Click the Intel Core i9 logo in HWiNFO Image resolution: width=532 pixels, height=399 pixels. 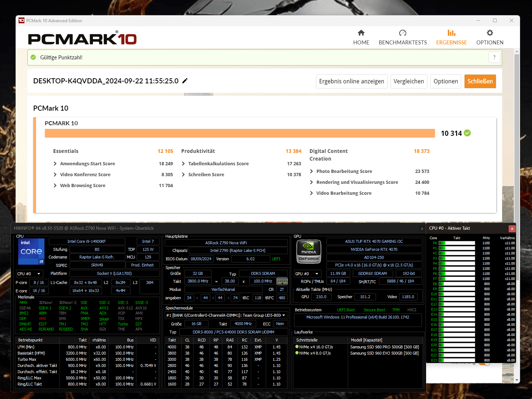(x=31, y=252)
